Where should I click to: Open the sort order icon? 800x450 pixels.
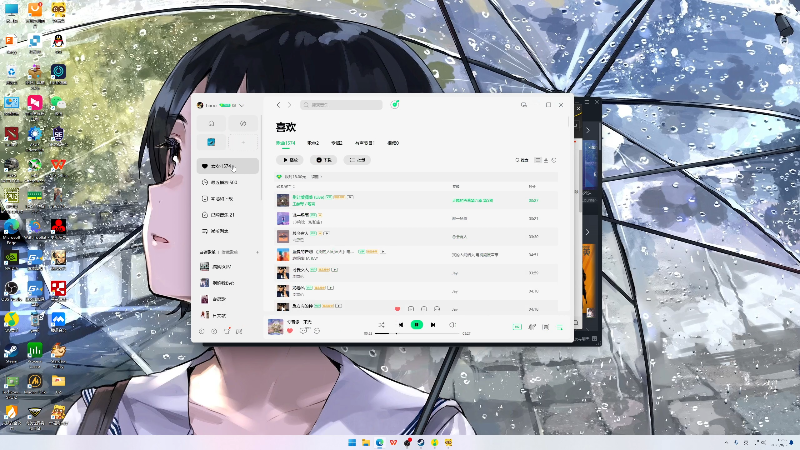click(546, 160)
